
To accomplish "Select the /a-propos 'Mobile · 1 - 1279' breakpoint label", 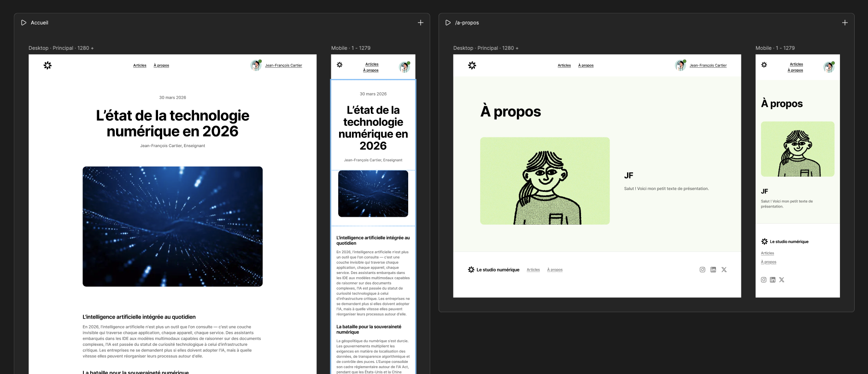I will pyautogui.click(x=774, y=48).
